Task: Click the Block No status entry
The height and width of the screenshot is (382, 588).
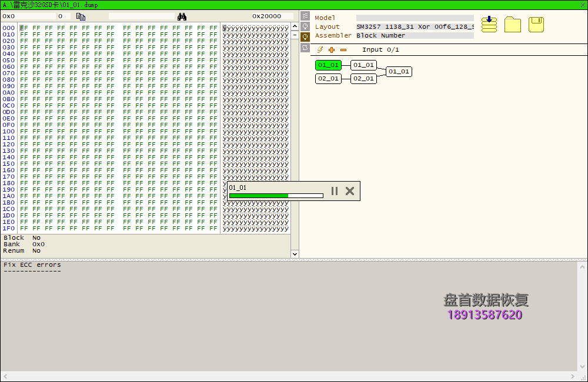Action: pyautogui.click(x=22, y=237)
